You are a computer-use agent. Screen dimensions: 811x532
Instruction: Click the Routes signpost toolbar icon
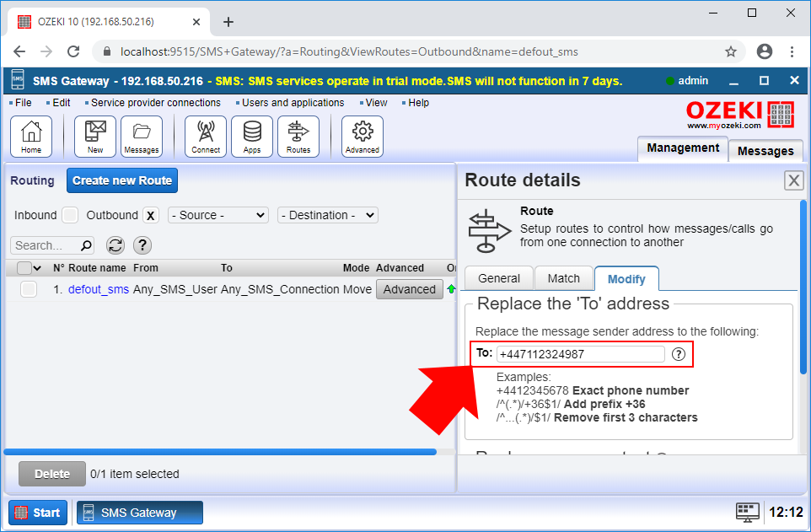(298, 136)
